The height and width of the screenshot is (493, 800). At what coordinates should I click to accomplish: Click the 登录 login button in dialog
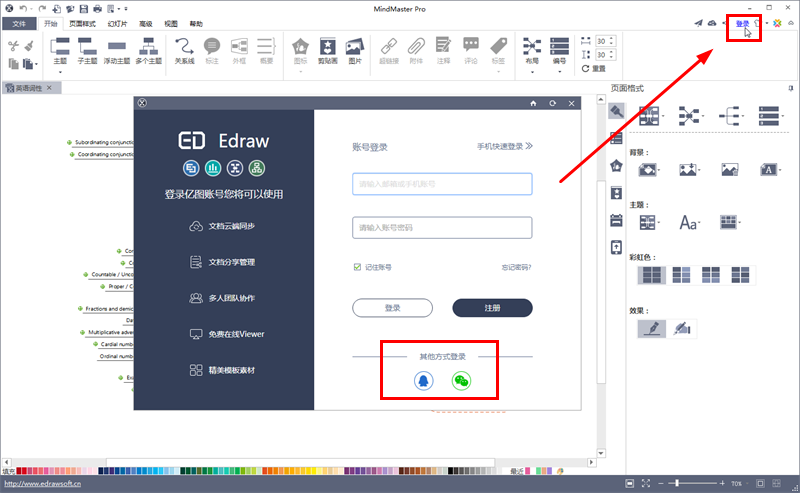pos(392,308)
